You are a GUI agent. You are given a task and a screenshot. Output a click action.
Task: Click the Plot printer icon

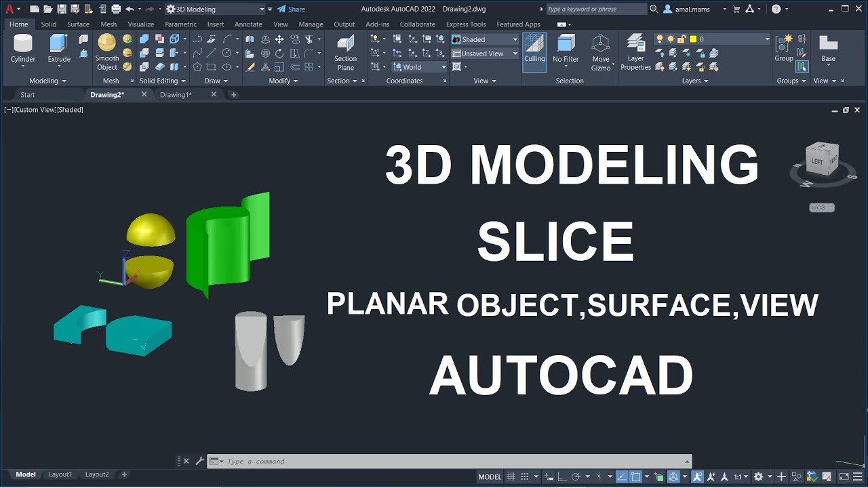click(x=116, y=9)
